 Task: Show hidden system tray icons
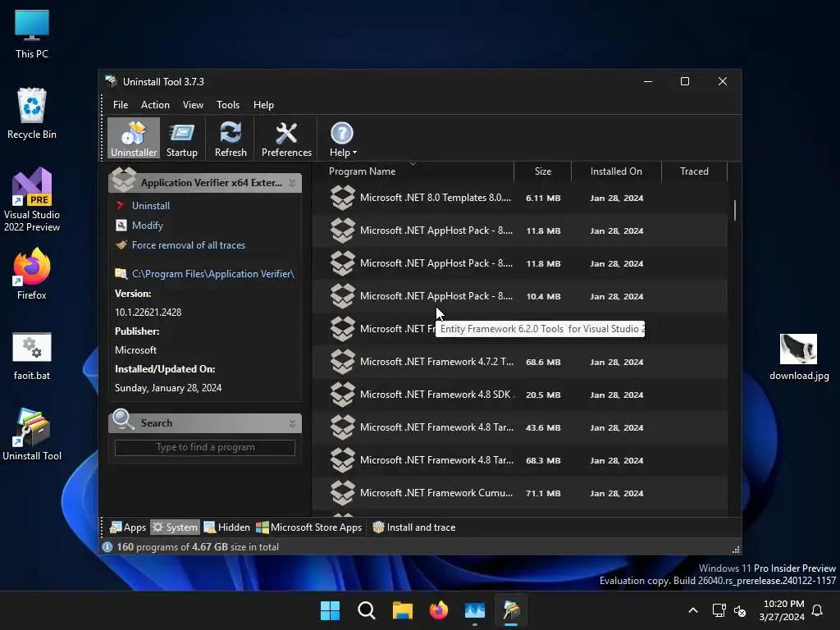point(692,610)
